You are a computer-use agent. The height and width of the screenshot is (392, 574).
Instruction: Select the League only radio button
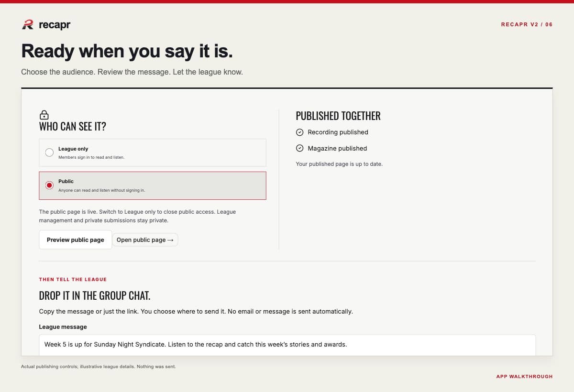click(x=49, y=152)
